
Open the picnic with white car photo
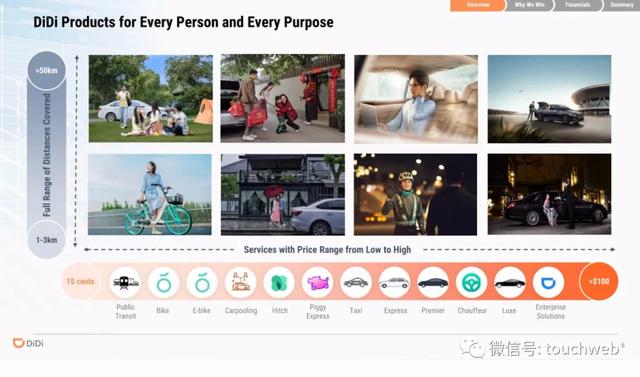pyautogui.click(x=151, y=99)
